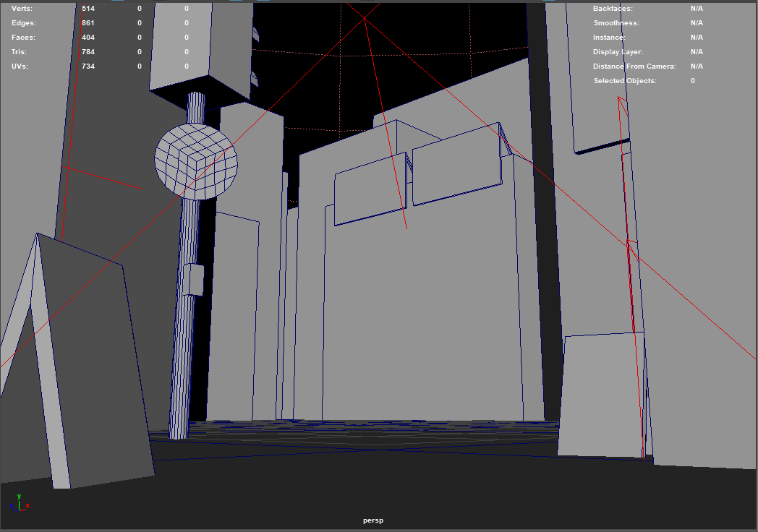Viewport: 758px width, 532px height.
Task: Click the Verts label in heads-up display
Action: coord(22,9)
